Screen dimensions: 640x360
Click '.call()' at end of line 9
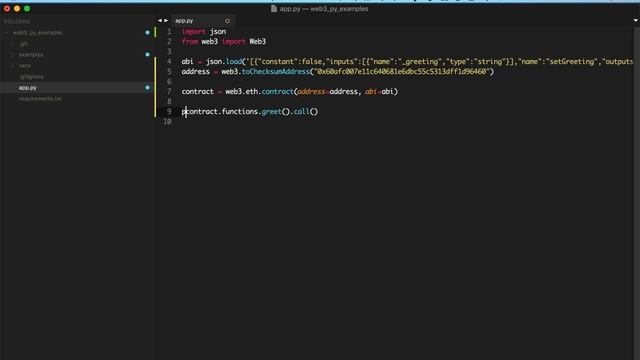click(304, 112)
